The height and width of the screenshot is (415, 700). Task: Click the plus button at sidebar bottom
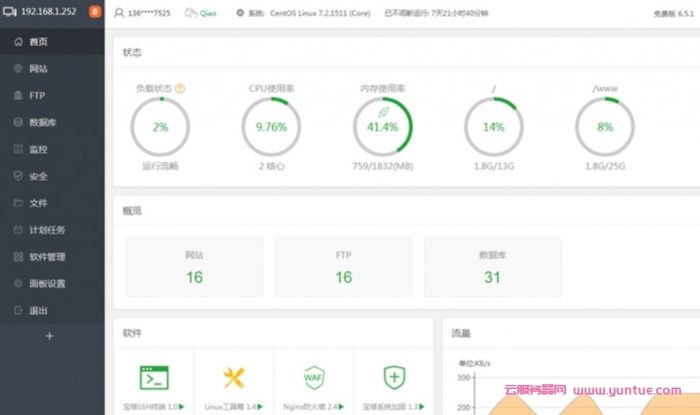tap(49, 337)
